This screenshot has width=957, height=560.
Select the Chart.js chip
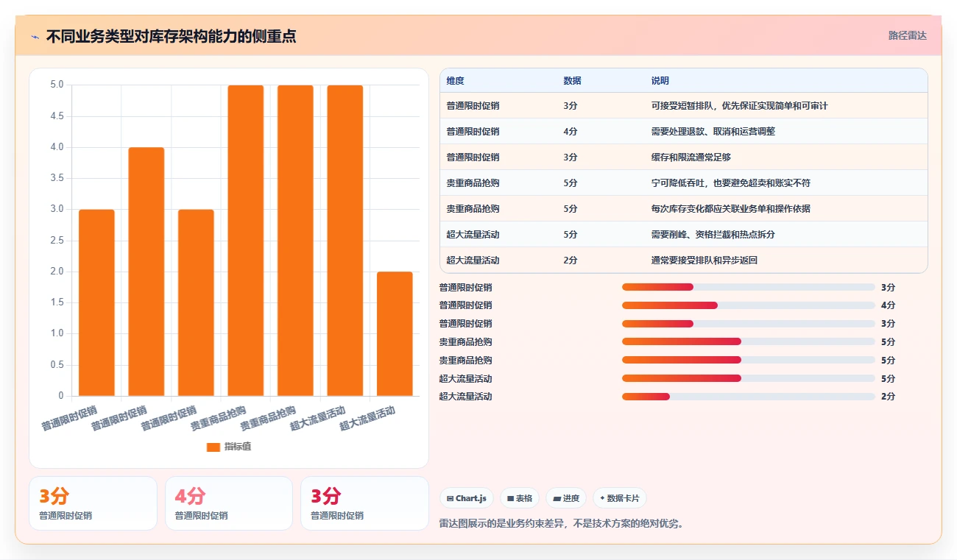coord(466,498)
